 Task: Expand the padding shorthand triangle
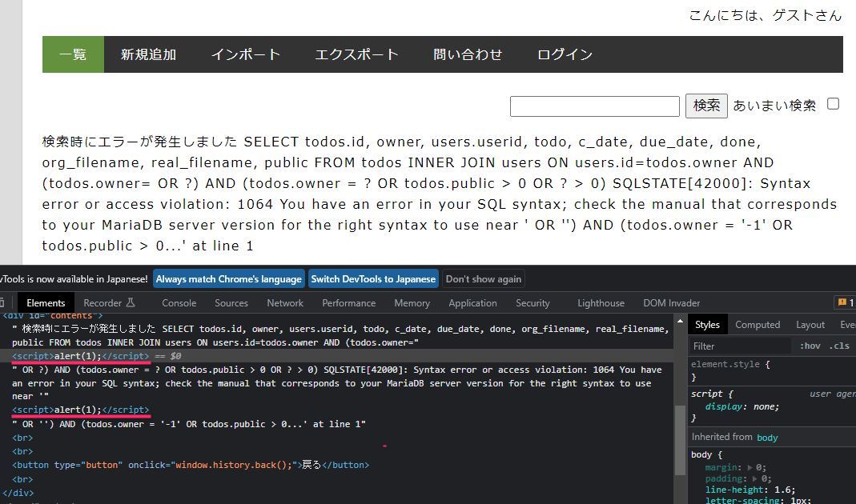coord(756,479)
